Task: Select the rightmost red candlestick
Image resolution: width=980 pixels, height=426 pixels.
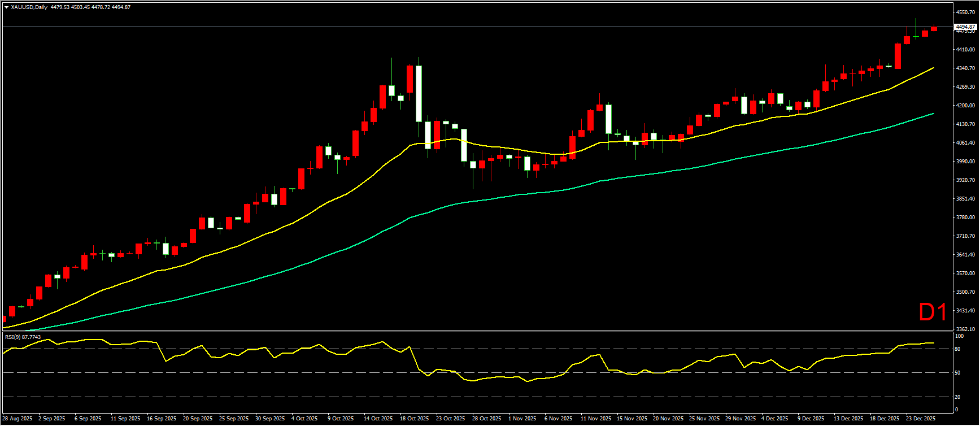Action: click(934, 29)
